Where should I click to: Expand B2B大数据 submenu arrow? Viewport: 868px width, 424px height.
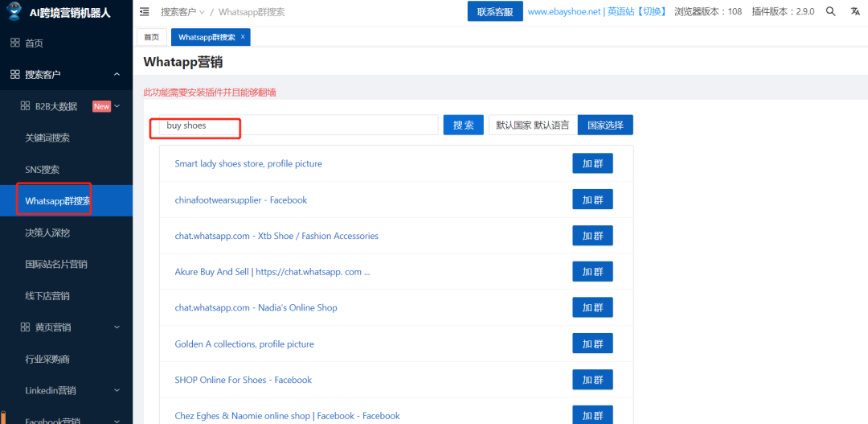pos(117,106)
